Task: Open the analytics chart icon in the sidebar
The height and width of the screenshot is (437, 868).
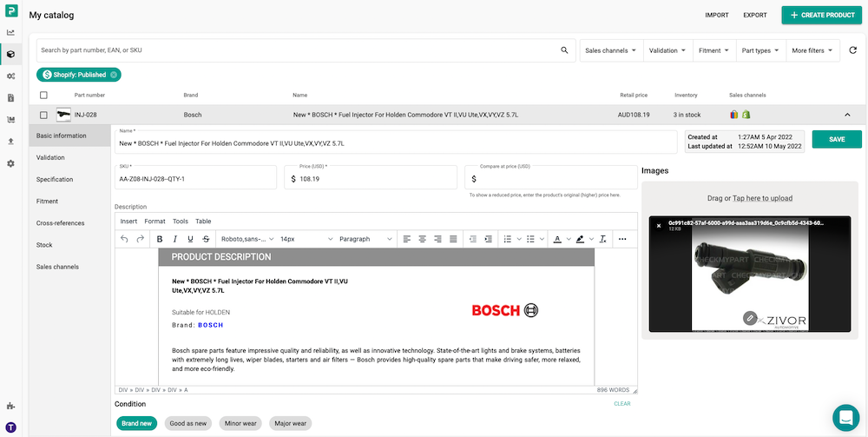Action: click(10, 32)
